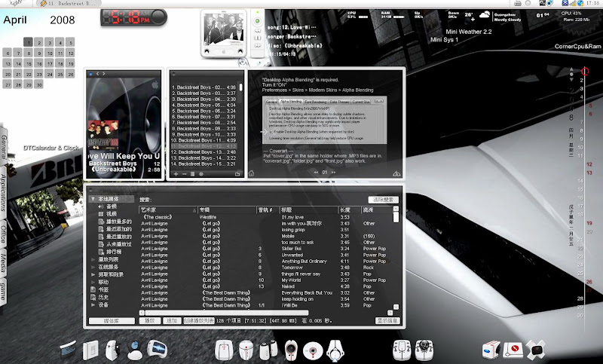Image resolution: width=603 pixels, height=364 pixels.
Task: Go to home in the info panel
Action: (x=251, y=173)
